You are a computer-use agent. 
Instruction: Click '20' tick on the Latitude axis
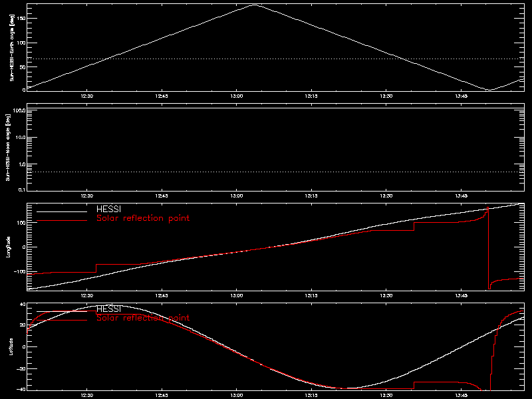click(23, 325)
